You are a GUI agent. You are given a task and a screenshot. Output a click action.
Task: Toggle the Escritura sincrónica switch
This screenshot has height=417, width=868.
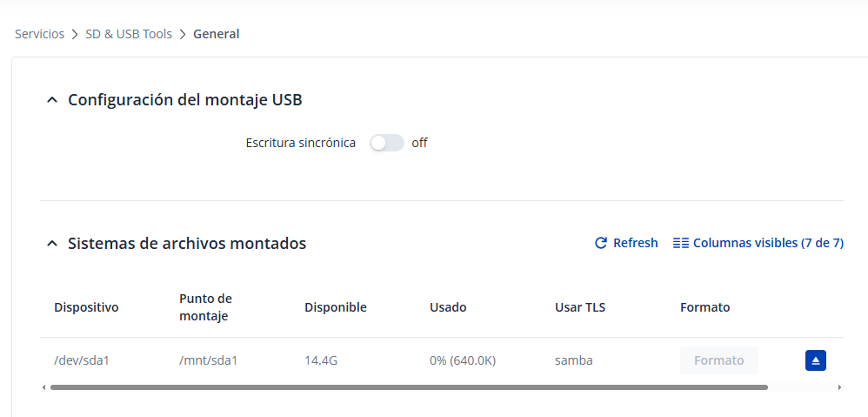point(386,143)
